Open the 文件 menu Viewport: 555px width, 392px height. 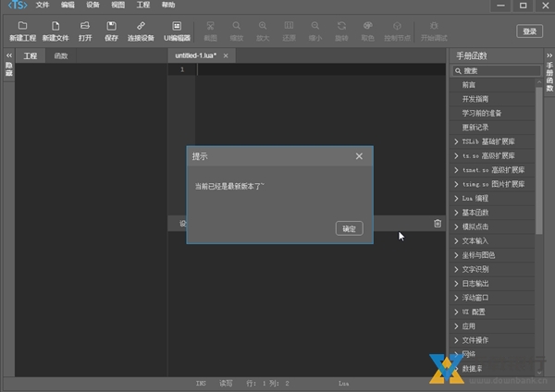coord(43,6)
